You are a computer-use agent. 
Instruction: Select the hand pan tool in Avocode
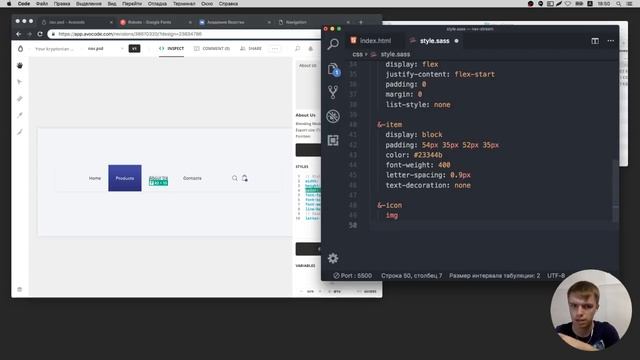pos(20,65)
